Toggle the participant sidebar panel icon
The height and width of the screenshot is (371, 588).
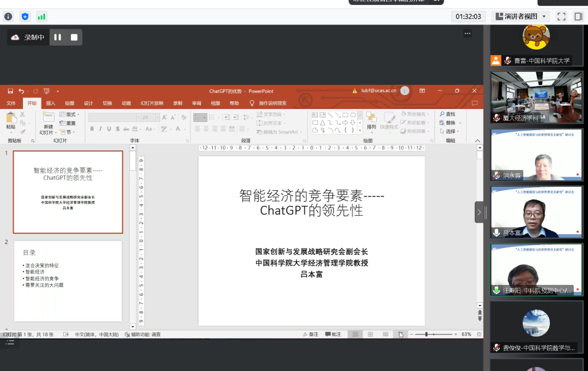(x=578, y=16)
